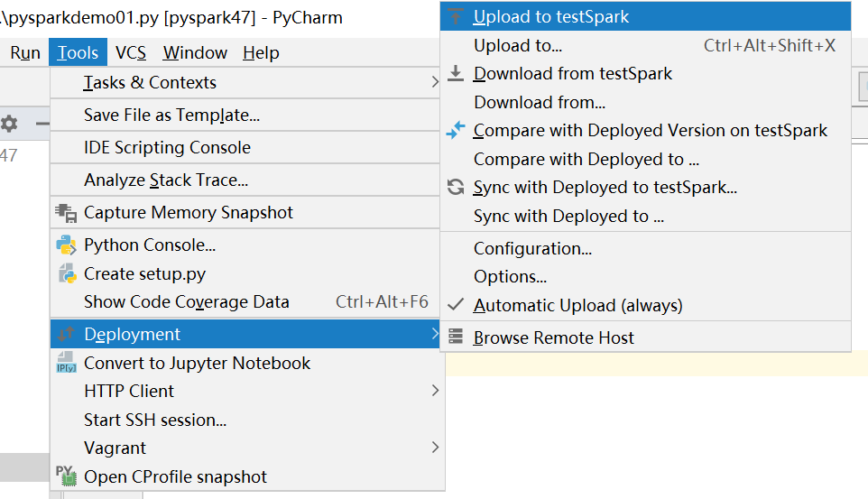The width and height of the screenshot is (868, 499).
Task: Open the Run menu
Action: pyautogui.click(x=25, y=52)
